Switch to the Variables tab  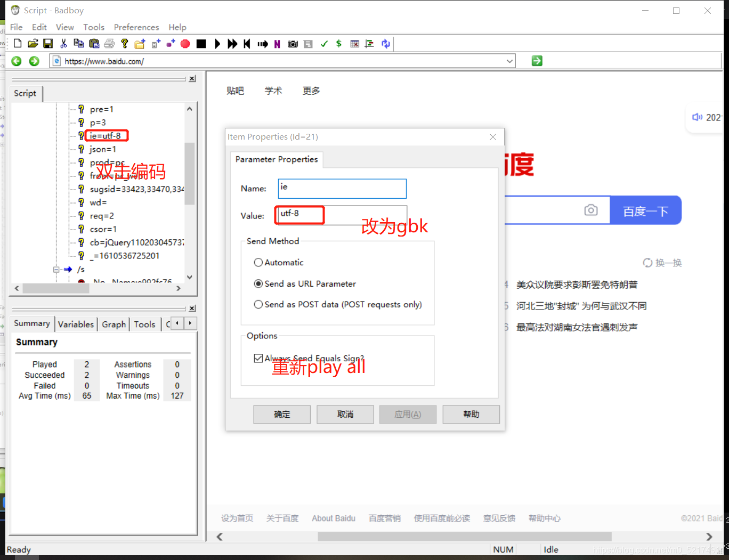(76, 324)
